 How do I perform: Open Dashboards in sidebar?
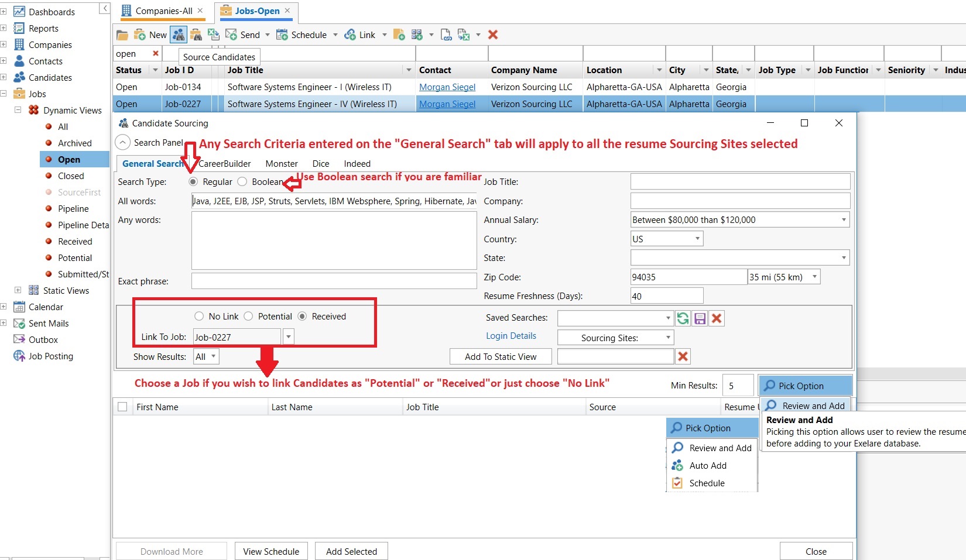click(x=52, y=12)
